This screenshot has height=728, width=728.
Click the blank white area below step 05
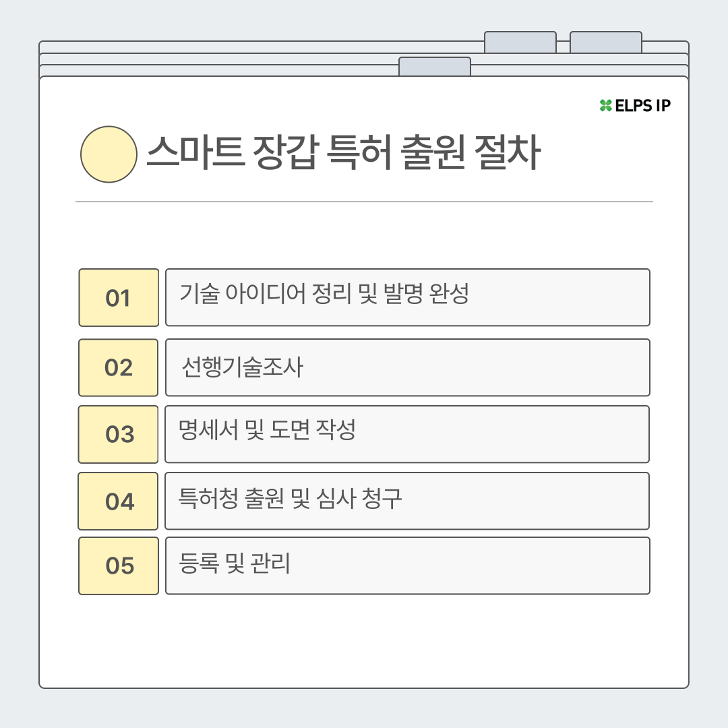click(364, 640)
